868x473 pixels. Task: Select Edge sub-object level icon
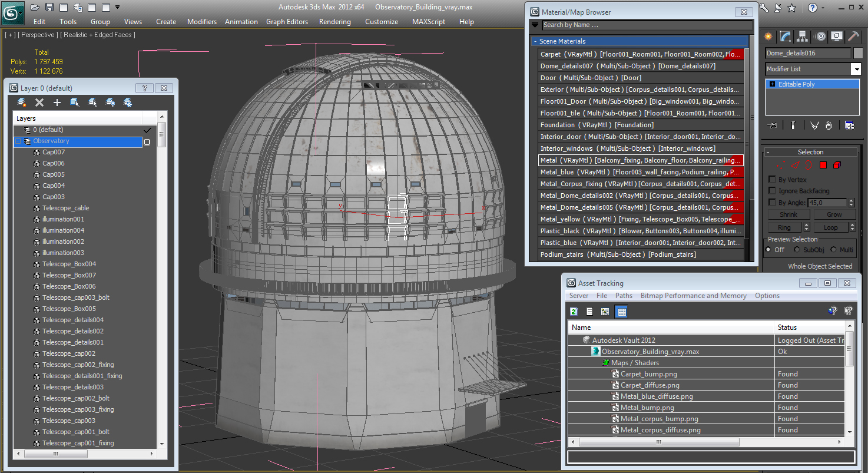point(796,166)
